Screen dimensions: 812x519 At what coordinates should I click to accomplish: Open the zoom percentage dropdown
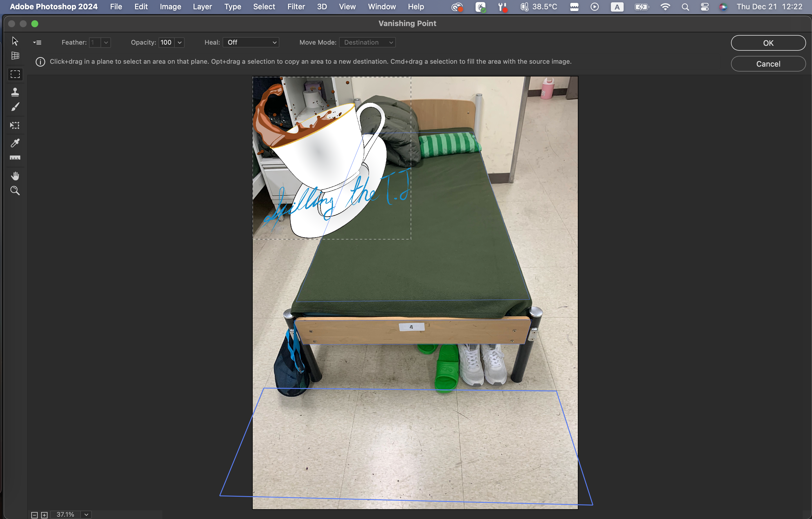86,515
